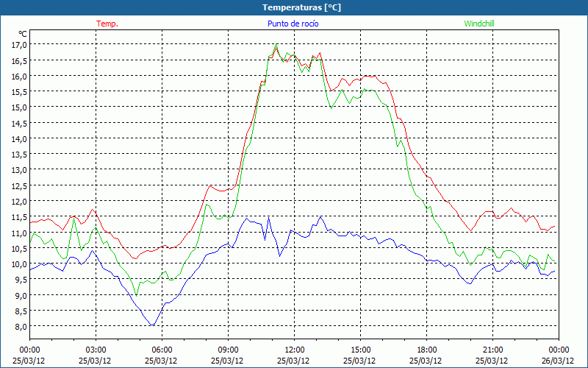Click the 21:00 time marker on x-axis

tap(493, 350)
